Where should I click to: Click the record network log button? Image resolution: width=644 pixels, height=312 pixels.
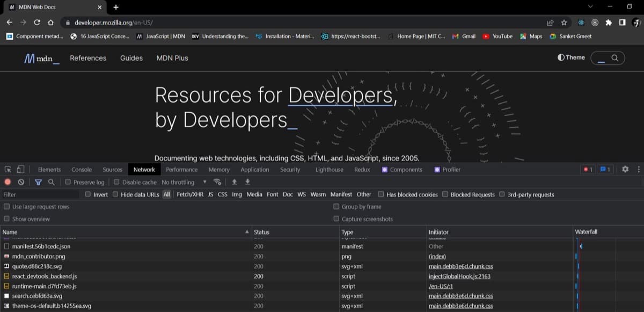pyautogui.click(x=8, y=182)
